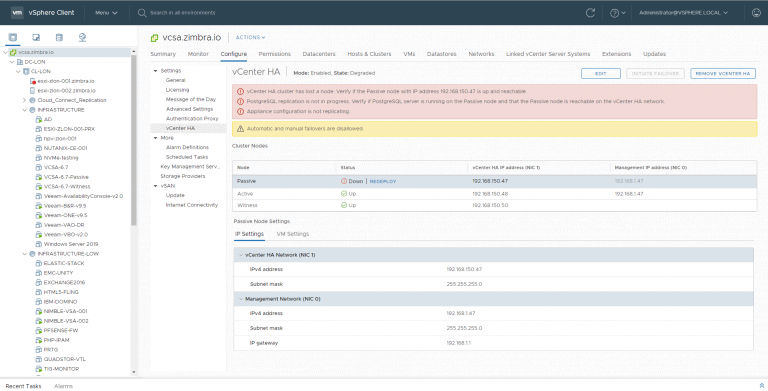
Task: Open the ACTIONS dropdown for vcsa.zimbra.io
Action: coord(250,37)
